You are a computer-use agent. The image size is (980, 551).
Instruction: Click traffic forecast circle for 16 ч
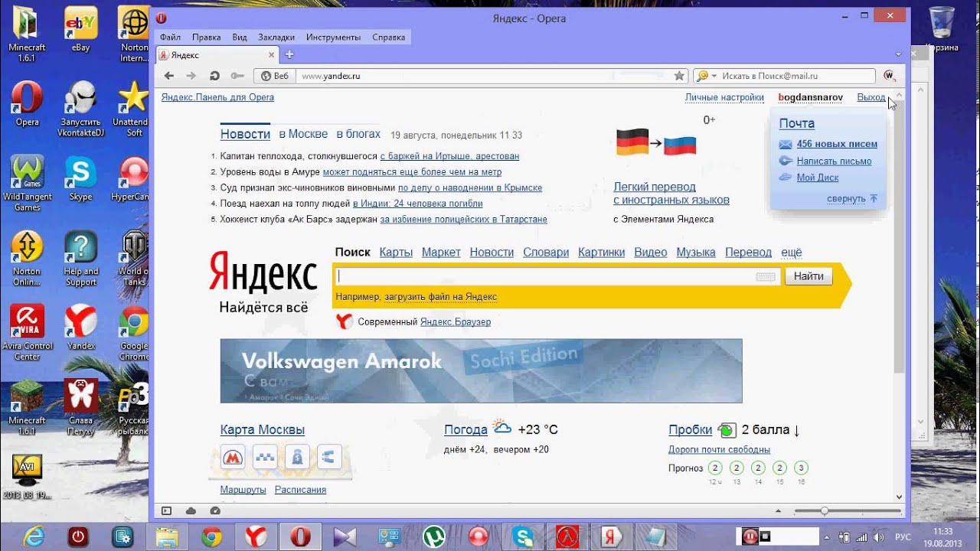(x=801, y=468)
